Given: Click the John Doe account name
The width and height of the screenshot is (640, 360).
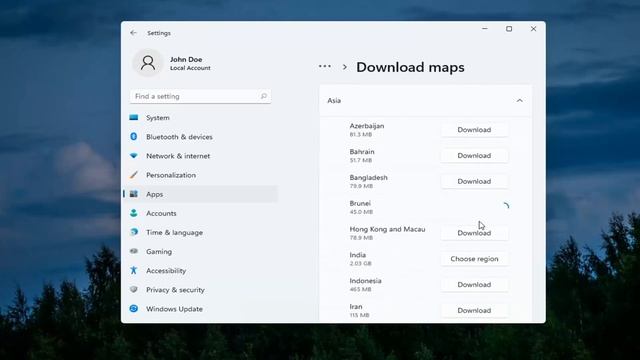Looking at the screenshot, I should point(186,59).
